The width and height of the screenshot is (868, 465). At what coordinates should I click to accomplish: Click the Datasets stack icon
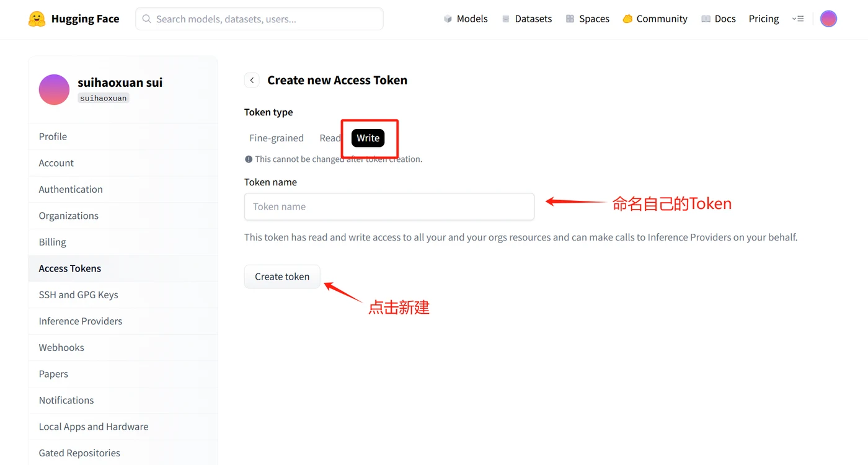coord(506,19)
